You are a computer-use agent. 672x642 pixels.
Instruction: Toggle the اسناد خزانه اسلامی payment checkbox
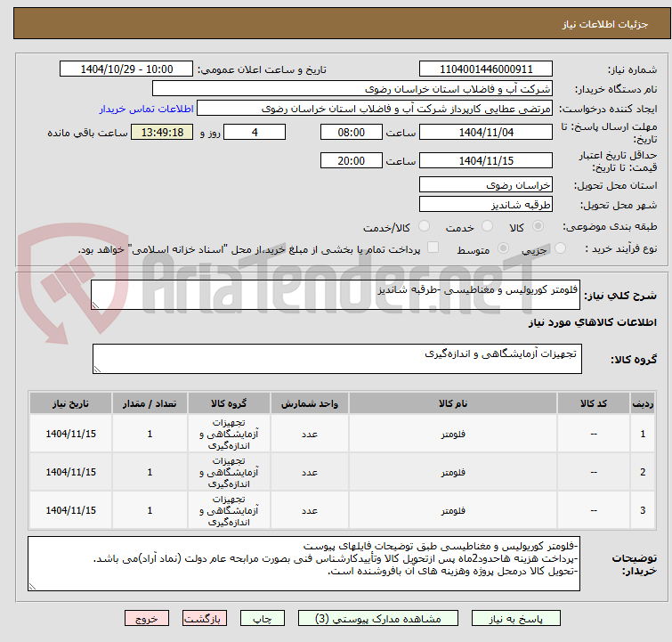tap(433, 248)
